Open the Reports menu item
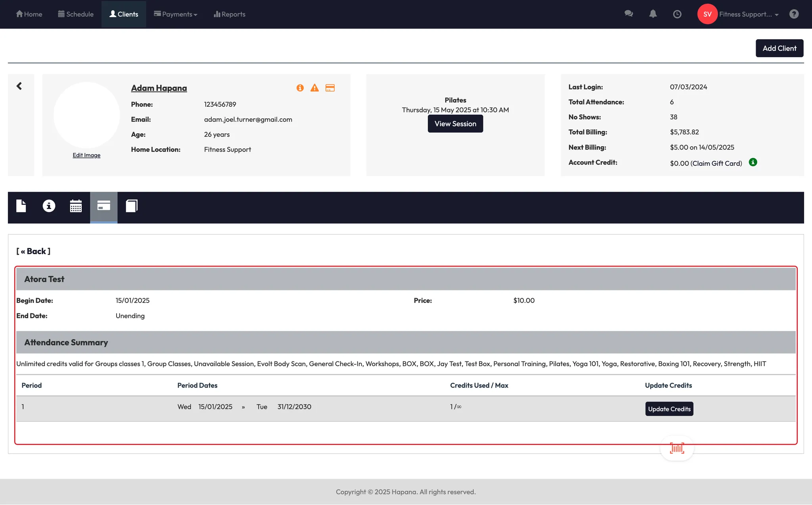This screenshot has width=812, height=505. 230,14
